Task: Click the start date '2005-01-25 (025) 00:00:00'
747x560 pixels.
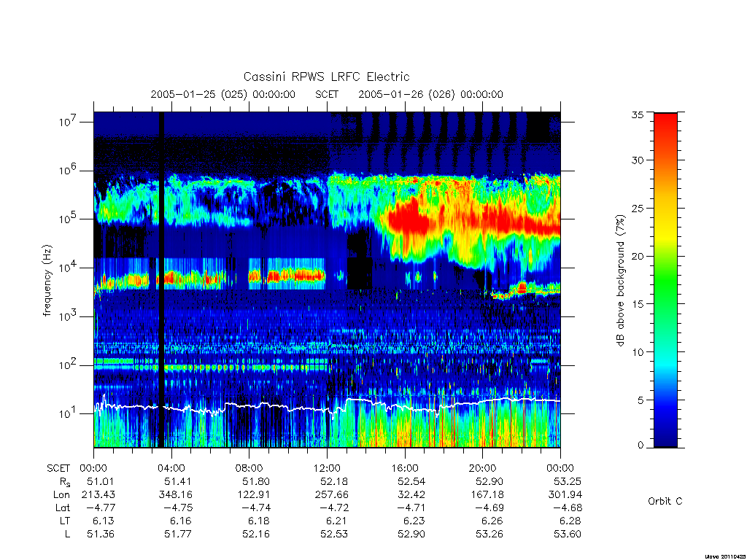Action: pos(223,94)
